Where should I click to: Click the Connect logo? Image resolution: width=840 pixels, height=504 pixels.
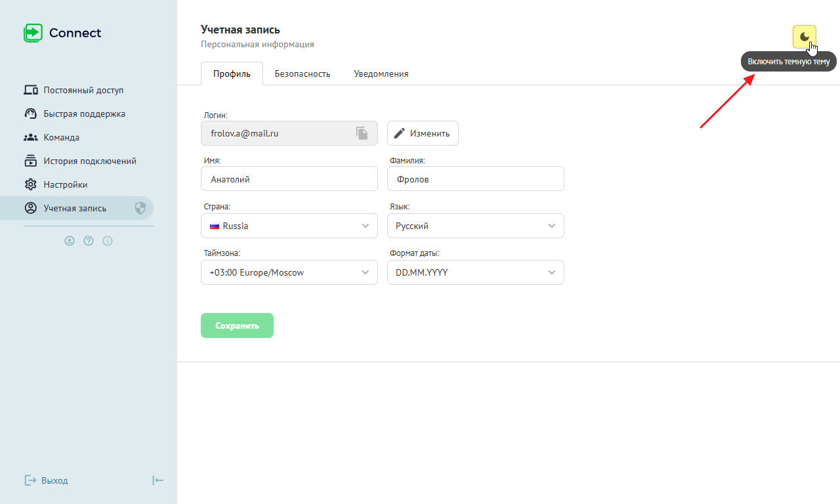coord(62,33)
